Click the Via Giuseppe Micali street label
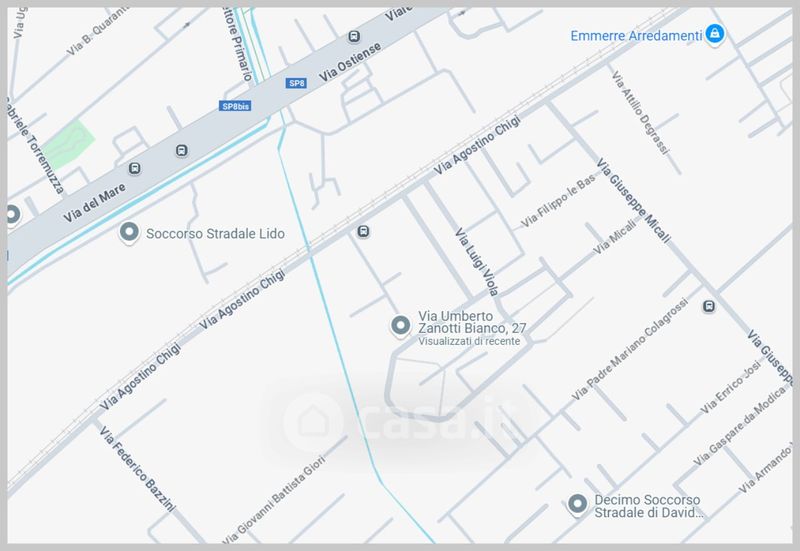Viewport: 800px width, 551px height. [x=633, y=201]
